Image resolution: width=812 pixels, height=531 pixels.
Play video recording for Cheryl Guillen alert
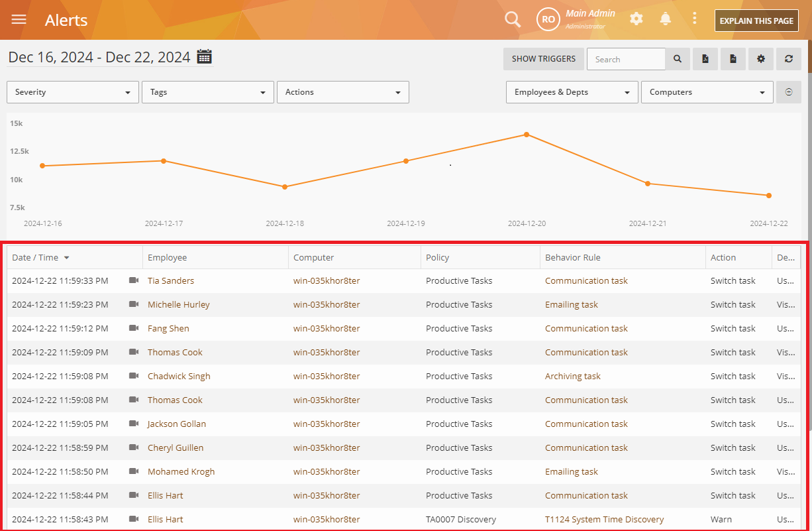[134, 447]
